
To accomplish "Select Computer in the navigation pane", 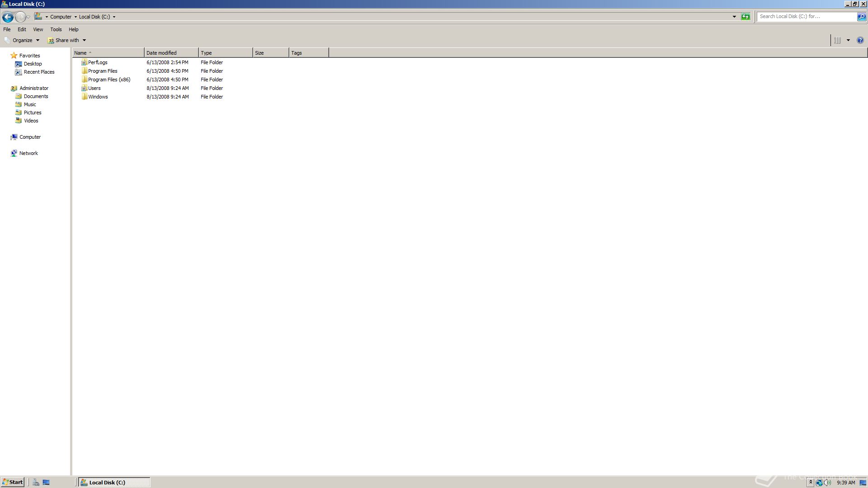I will point(30,137).
